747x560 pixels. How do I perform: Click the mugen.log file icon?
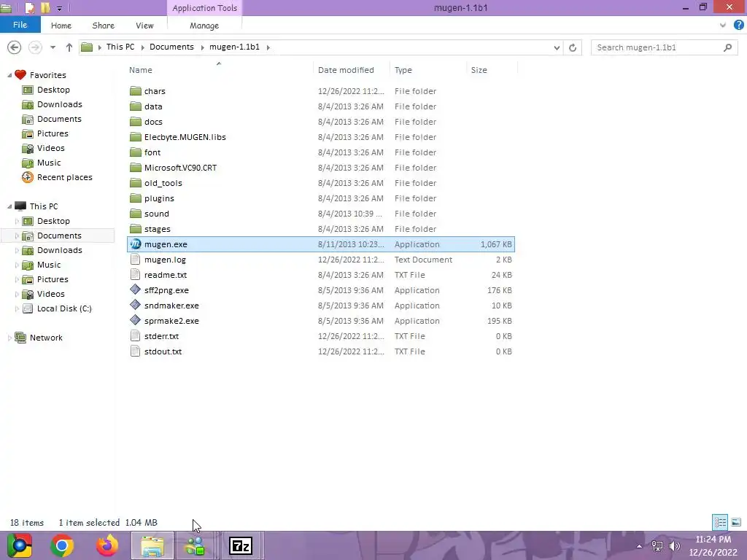pyautogui.click(x=135, y=260)
